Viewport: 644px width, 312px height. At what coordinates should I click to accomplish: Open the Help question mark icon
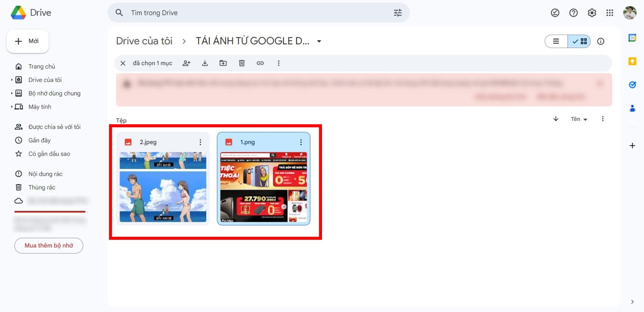pos(574,13)
